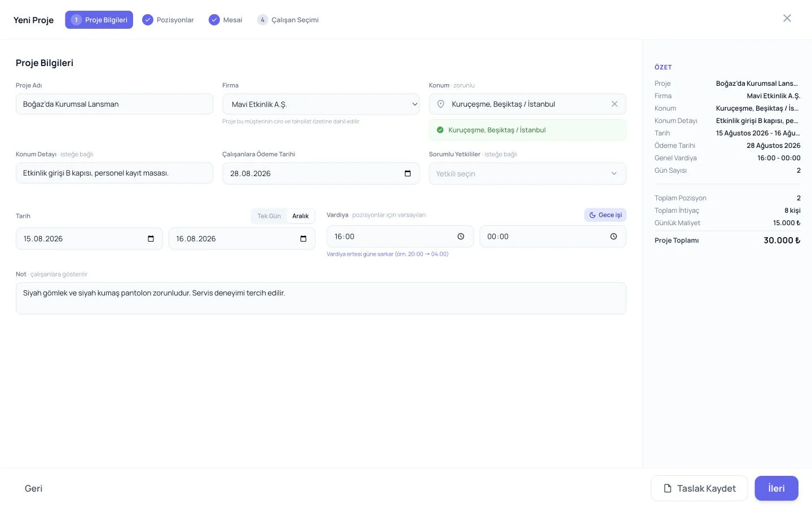Open clock picker for 00:00 end time
The image size is (812, 508).
[614, 237]
